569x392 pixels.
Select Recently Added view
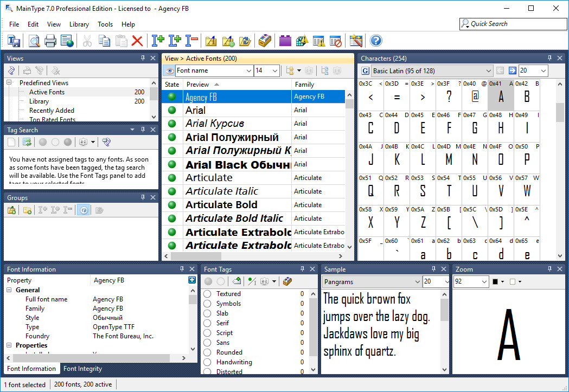click(x=52, y=110)
